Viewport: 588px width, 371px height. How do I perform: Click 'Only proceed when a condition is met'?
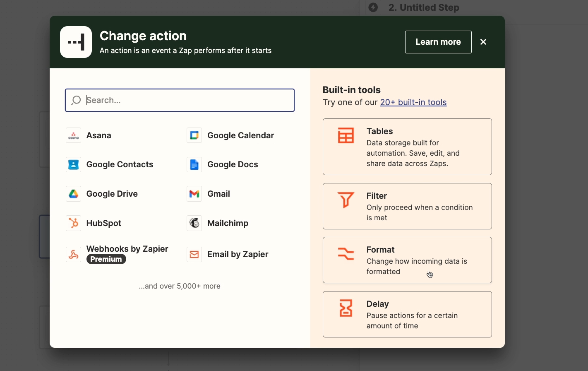point(420,213)
